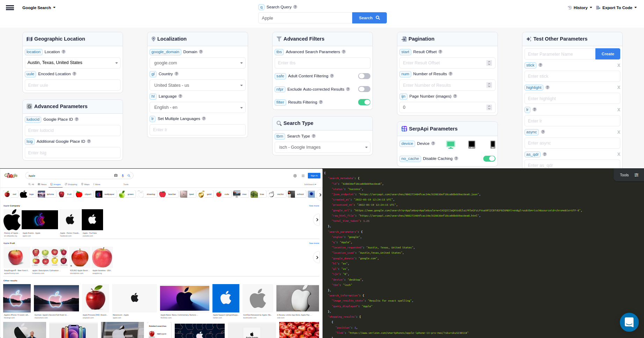
Task: Click See more link for Apple Fruit
Action: pos(314,243)
